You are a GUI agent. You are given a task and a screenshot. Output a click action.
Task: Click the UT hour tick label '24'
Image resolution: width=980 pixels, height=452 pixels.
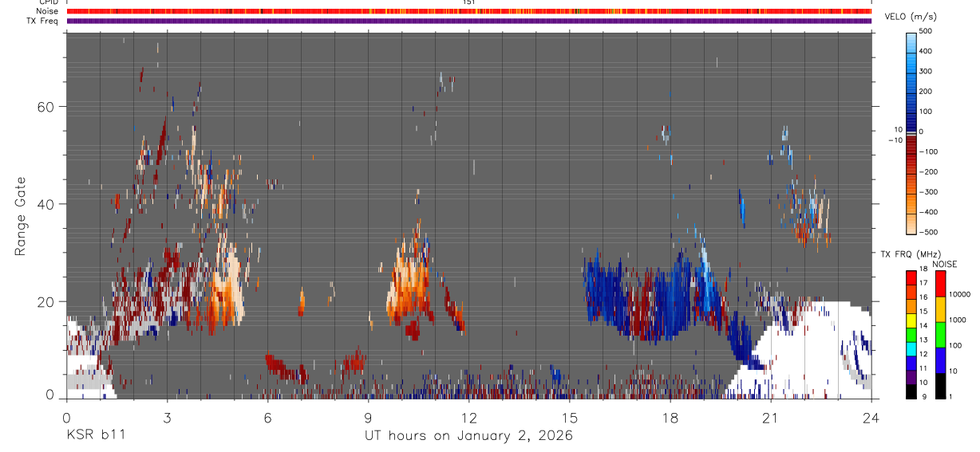pos(871,417)
